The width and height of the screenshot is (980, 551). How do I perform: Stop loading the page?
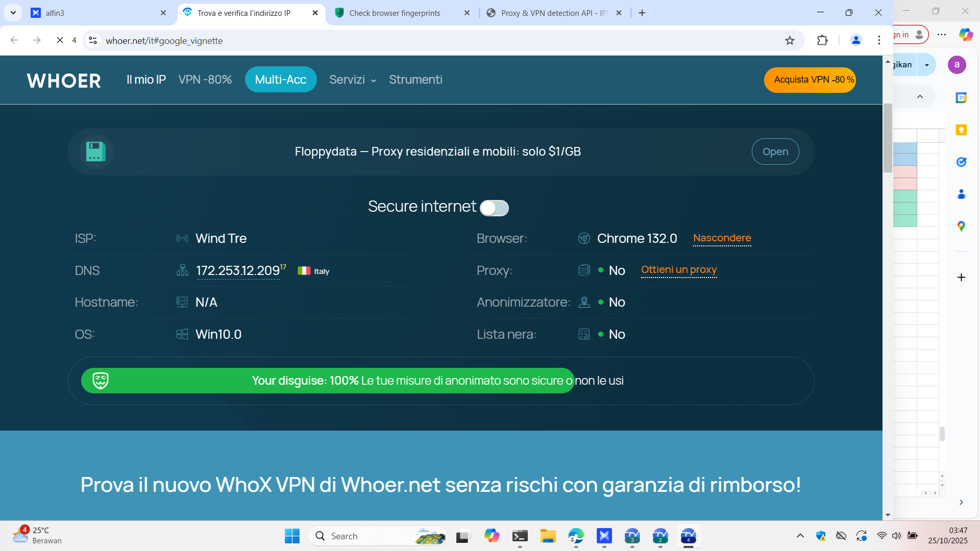tap(60, 40)
